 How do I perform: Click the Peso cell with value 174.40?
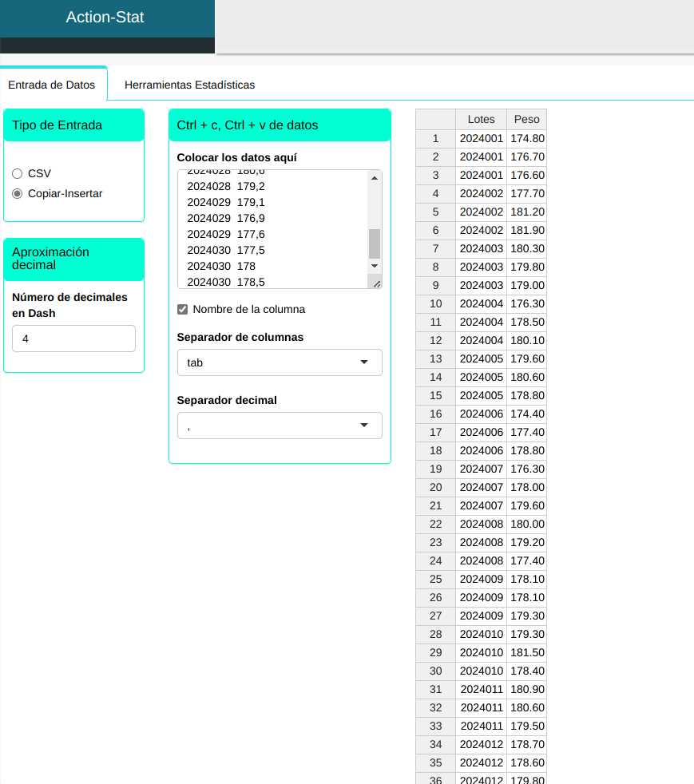(x=526, y=414)
